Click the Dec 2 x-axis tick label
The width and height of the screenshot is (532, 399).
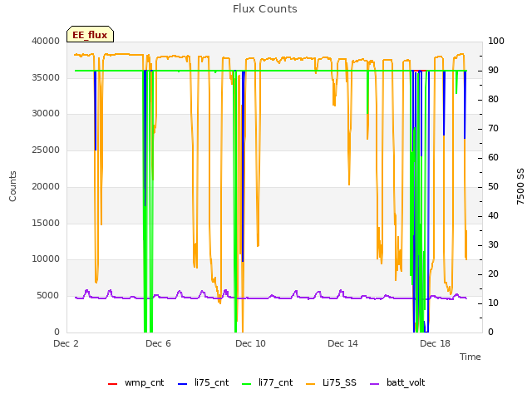coord(66,343)
